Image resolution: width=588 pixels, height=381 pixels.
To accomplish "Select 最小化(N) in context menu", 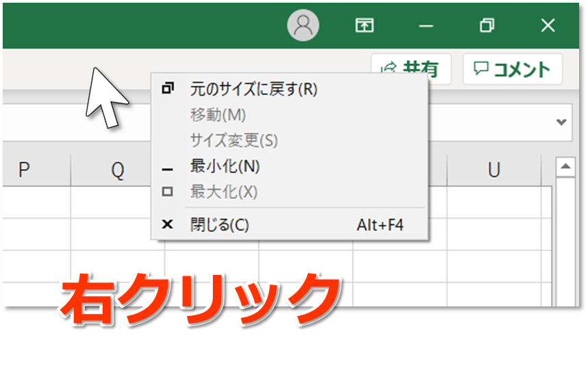I will pos(290,166).
